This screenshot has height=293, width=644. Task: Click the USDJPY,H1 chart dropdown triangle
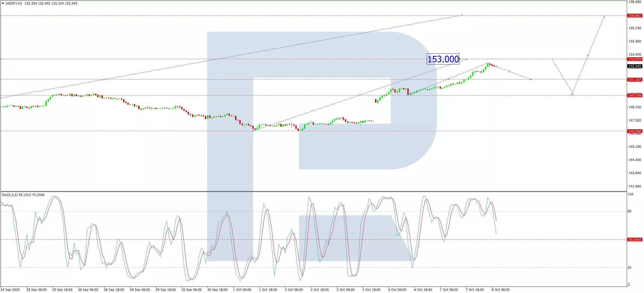coord(3,3)
